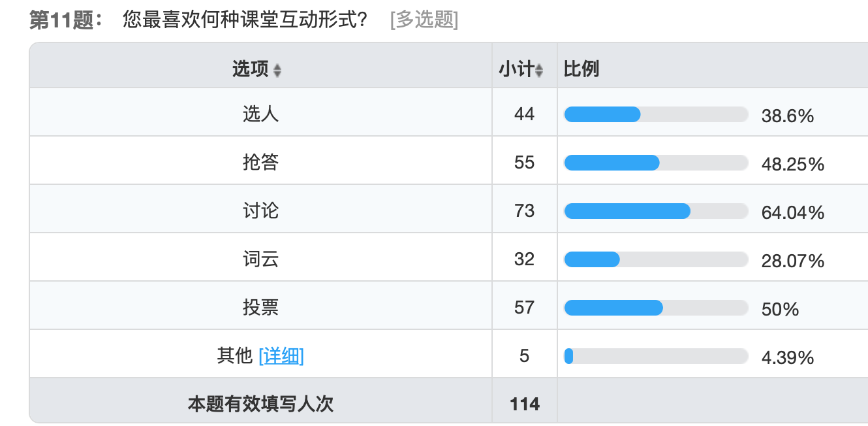Click the [多选题] tag after the question

424,20
